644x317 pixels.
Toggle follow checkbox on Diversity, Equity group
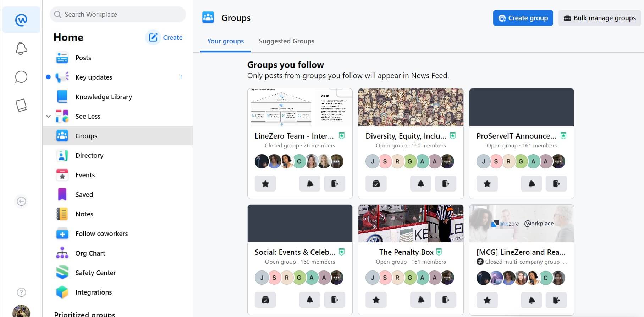[x=376, y=184]
